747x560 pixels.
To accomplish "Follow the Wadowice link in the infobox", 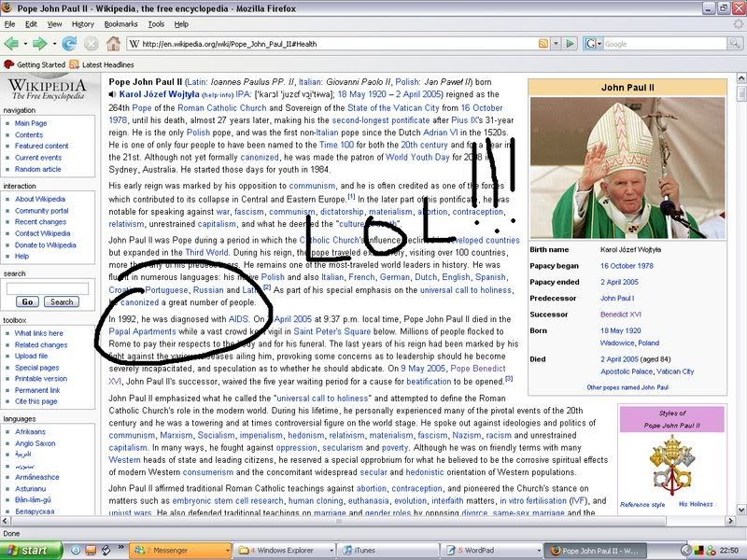I will [x=617, y=343].
